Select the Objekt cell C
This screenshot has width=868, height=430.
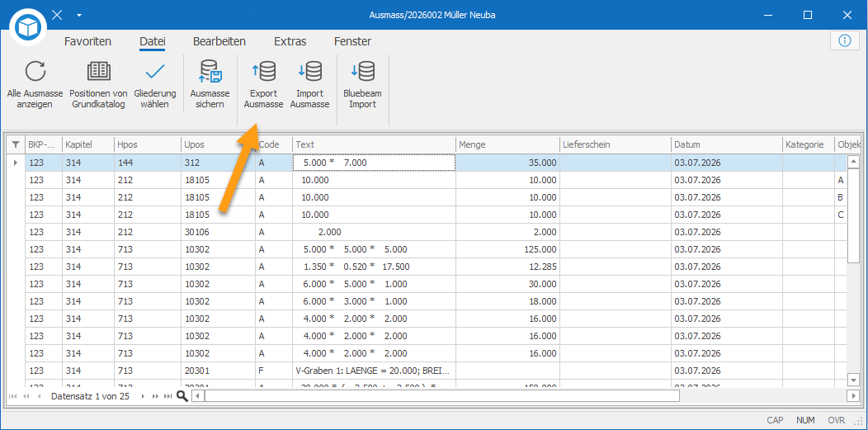(840, 215)
